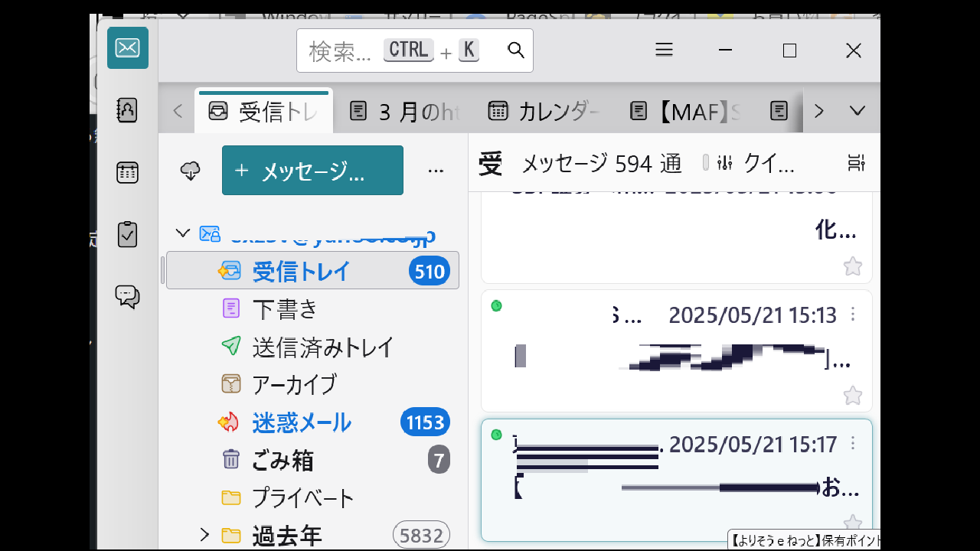
Task: Switch to the partially visible last tab
Action: click(779, 112)
